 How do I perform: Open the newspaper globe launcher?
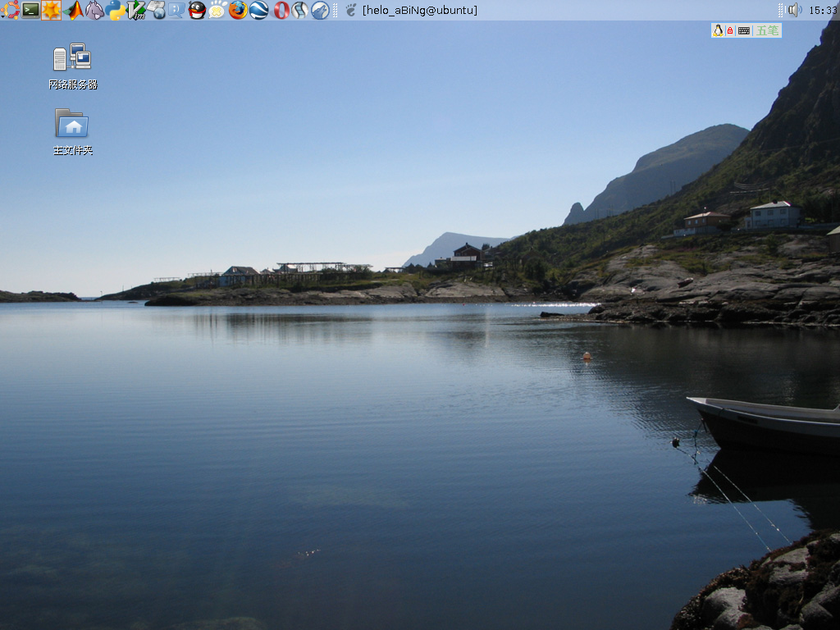point(157,10)
